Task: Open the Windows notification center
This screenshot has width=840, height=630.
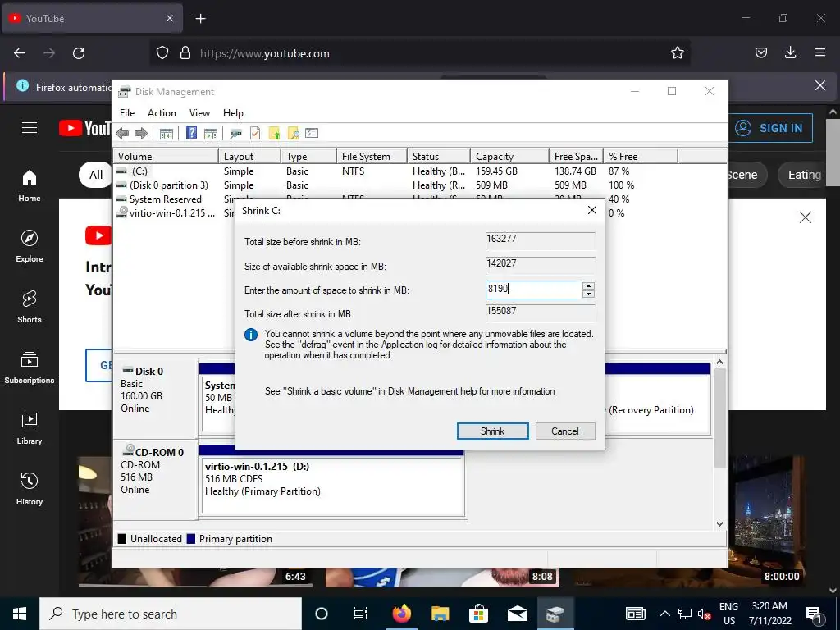Action: pos(814,614)
